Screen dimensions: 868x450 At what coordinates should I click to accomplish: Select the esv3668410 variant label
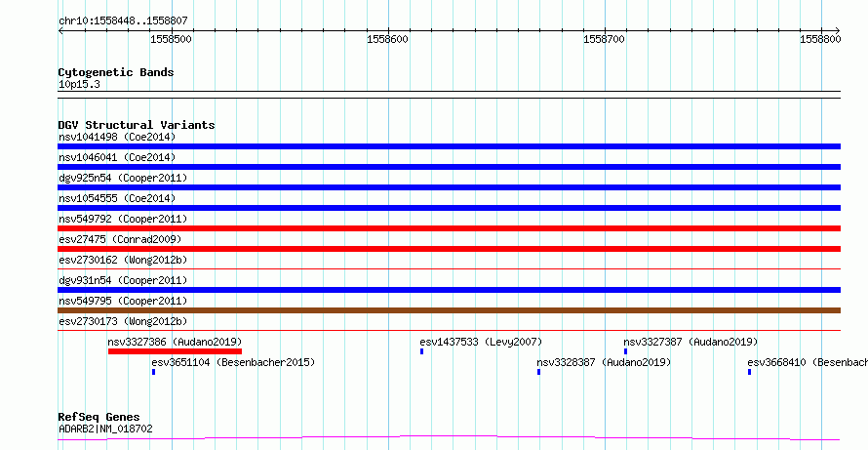(808, 362)
